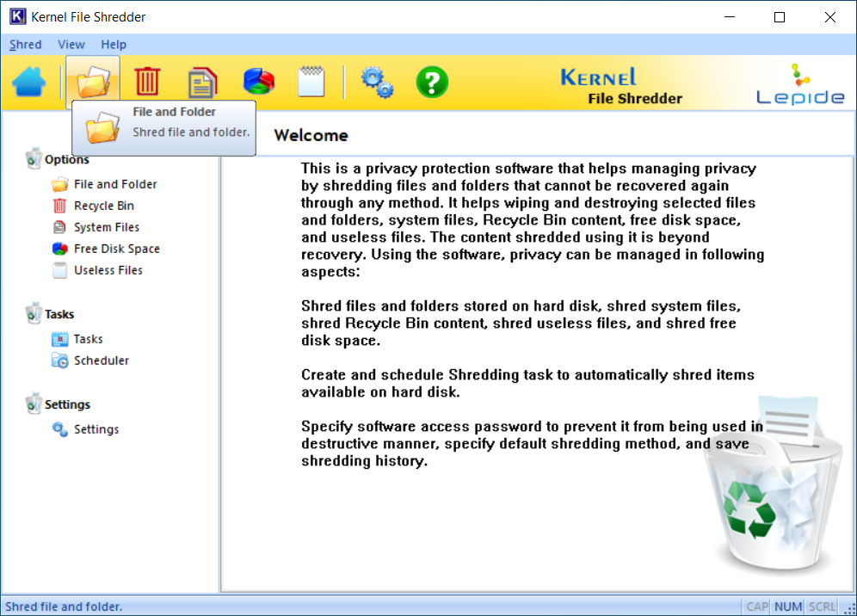Click the Lepide logo
Viewport: 857px width, 616px height.
[x=800, y=84]
